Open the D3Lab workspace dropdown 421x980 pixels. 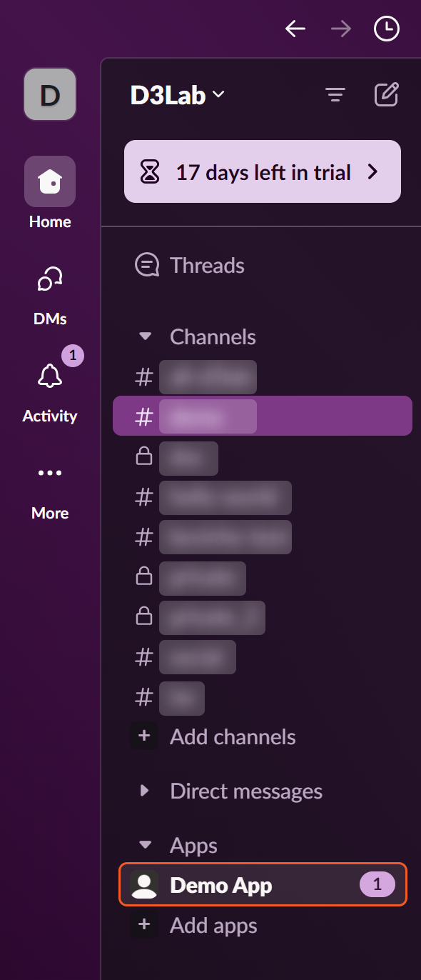tap(178, 94)
